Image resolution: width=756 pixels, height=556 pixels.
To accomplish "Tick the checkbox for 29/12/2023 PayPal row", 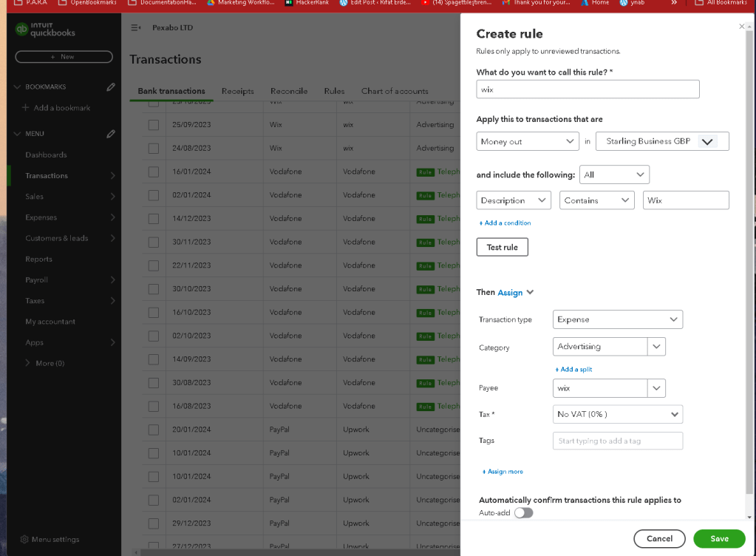I will pyautogui.click(x=154, y=523).
